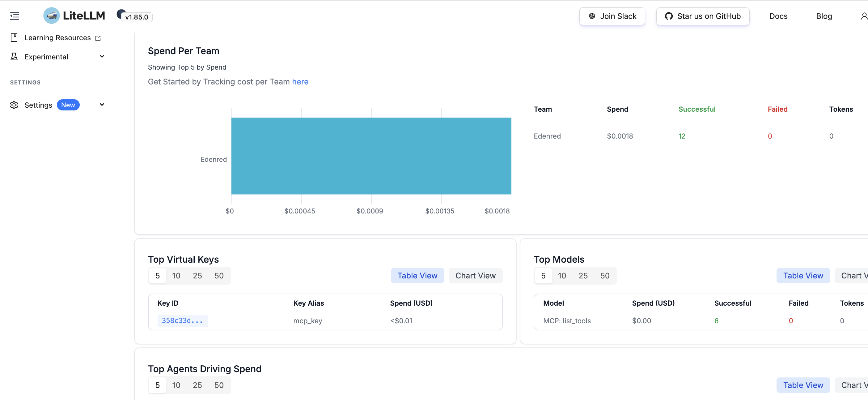The height and width of the screenshot is (400, 868).
Task: Switch Top Agents Driving Spend to Table View
Action: (803, 385)
